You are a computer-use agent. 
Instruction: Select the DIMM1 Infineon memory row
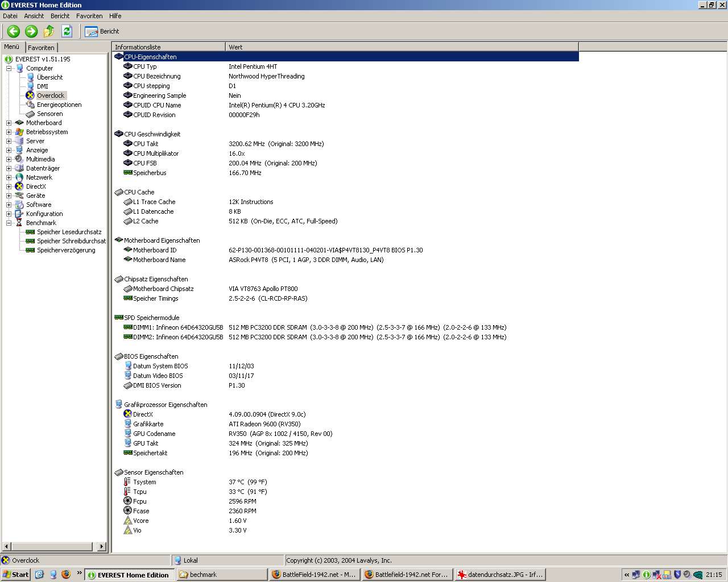pos(346,327)
